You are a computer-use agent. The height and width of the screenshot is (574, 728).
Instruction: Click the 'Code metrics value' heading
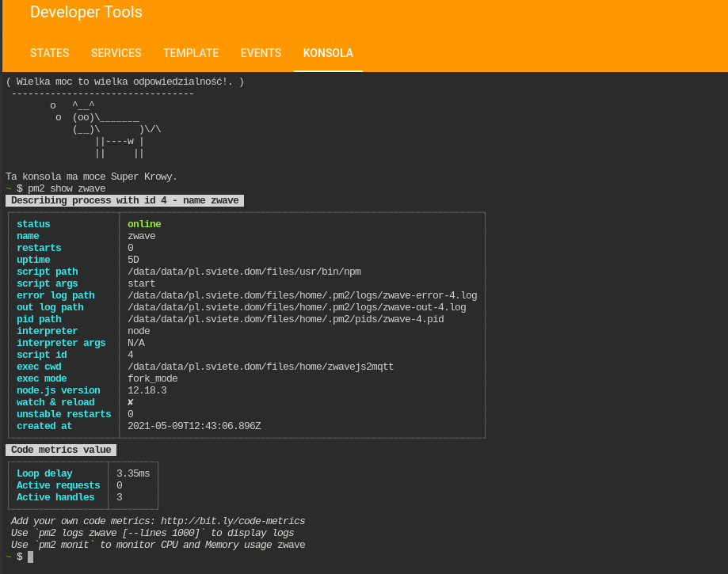pyautogui.click(x=61, y=450)
